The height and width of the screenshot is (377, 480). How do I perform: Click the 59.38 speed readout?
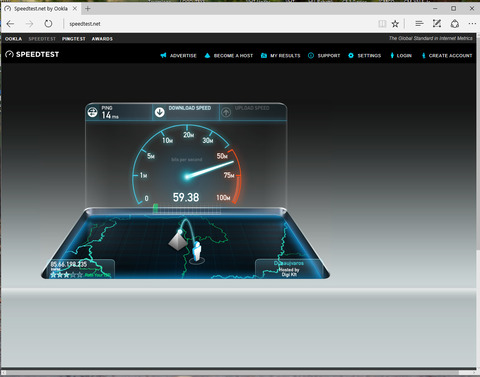pos(186,197)
